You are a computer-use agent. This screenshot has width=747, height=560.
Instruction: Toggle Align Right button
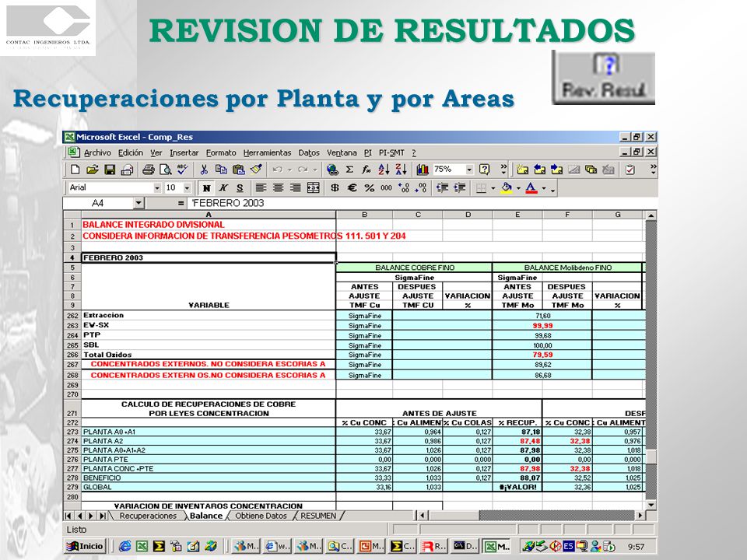click(296, 187)
